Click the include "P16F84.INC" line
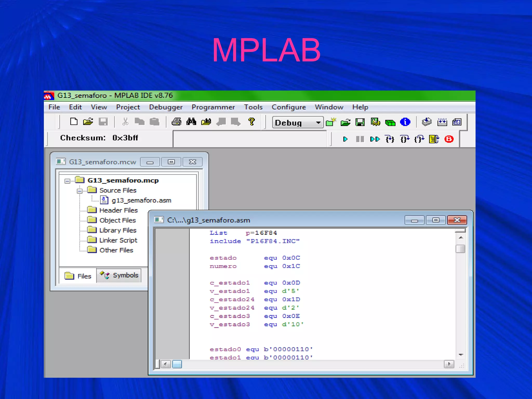Image resolution: width=532 pixels, height=399 pixels. click(255, 241)
